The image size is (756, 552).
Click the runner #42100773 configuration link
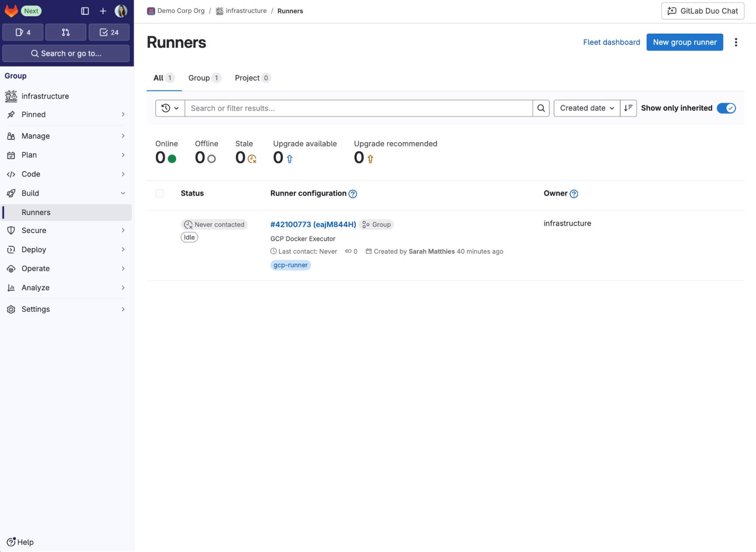pyautogui.click(x=314, y=224)
